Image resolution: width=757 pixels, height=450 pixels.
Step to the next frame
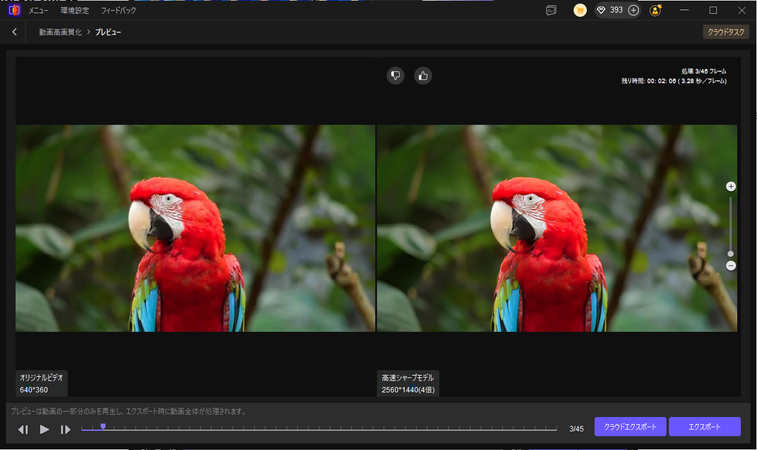tap(65, 429)
